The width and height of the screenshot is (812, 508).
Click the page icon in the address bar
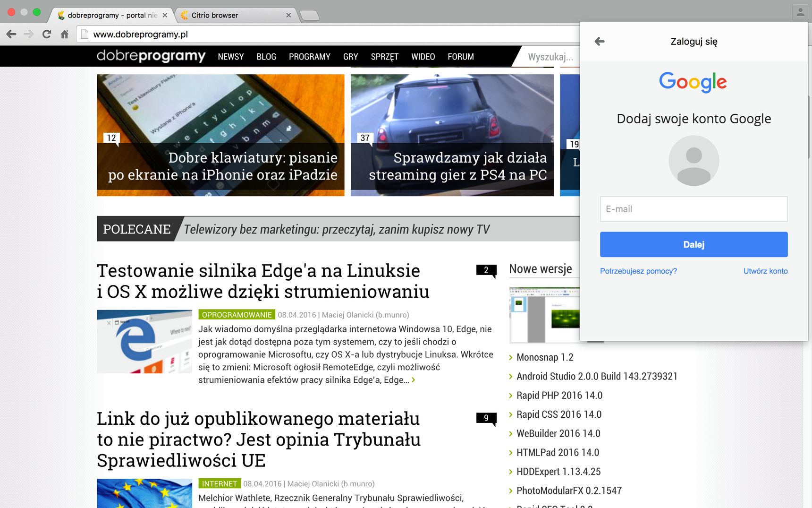click(x=85, y=34)
